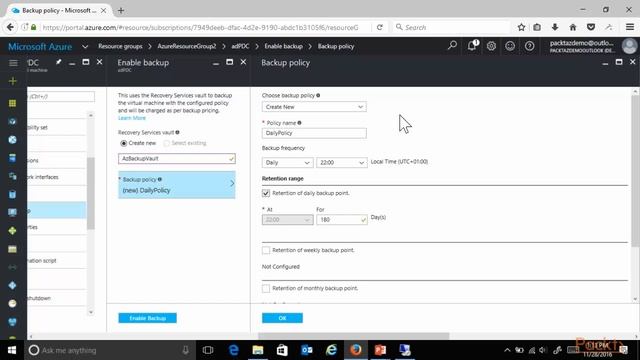Viewport: 640px width, 360px height.
Task: Open the help question mark
Action: click(529, 46)
